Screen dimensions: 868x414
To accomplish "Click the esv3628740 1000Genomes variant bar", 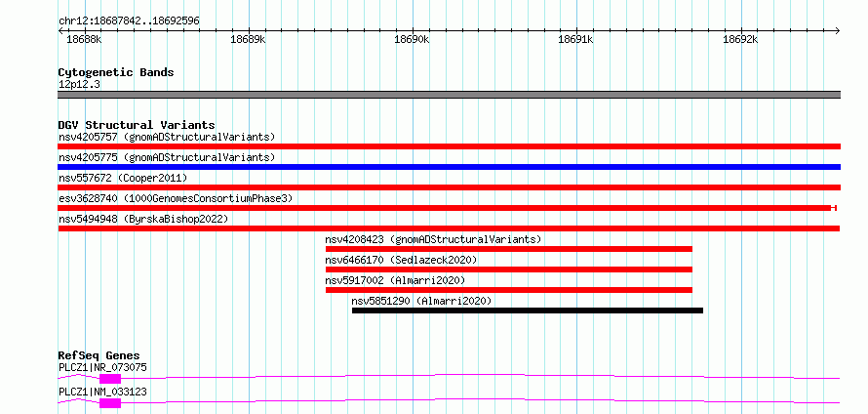I will [x=448, y=208].
